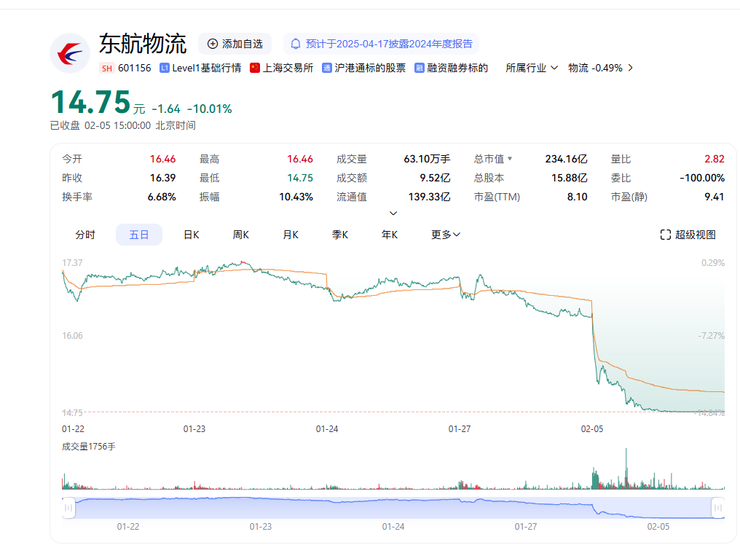Click the plus icon in 添加自选

(x=212, y=44)
